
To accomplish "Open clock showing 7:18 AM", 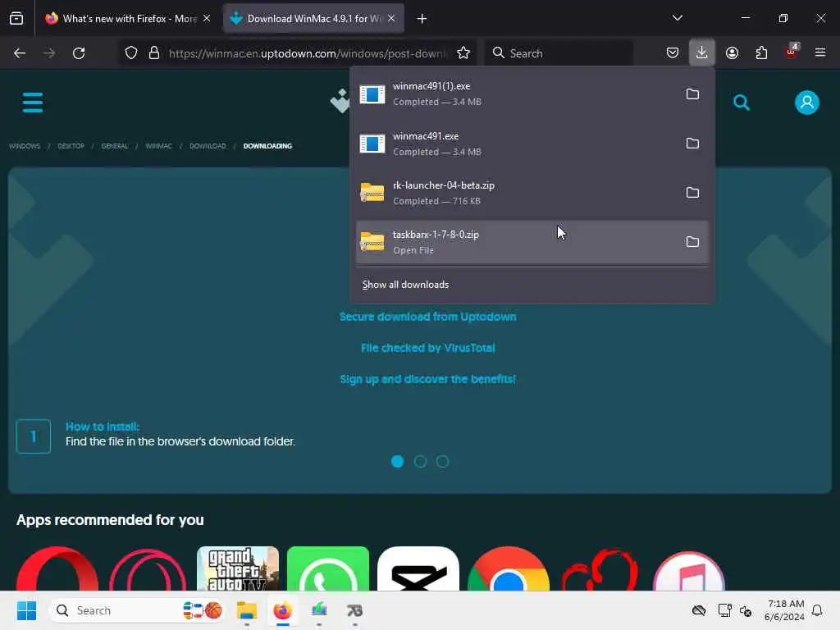I will [x=785, y=610].
